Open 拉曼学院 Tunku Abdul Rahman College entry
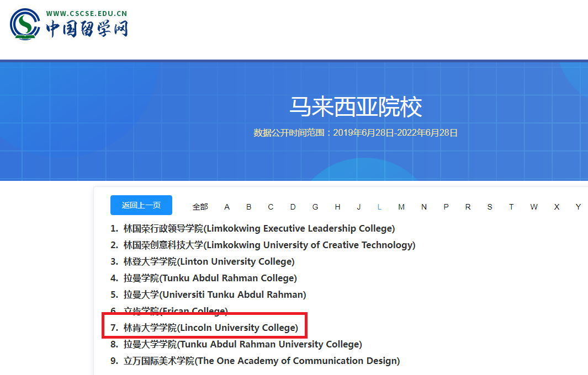588x375 pixels. [x=210, y=278]
